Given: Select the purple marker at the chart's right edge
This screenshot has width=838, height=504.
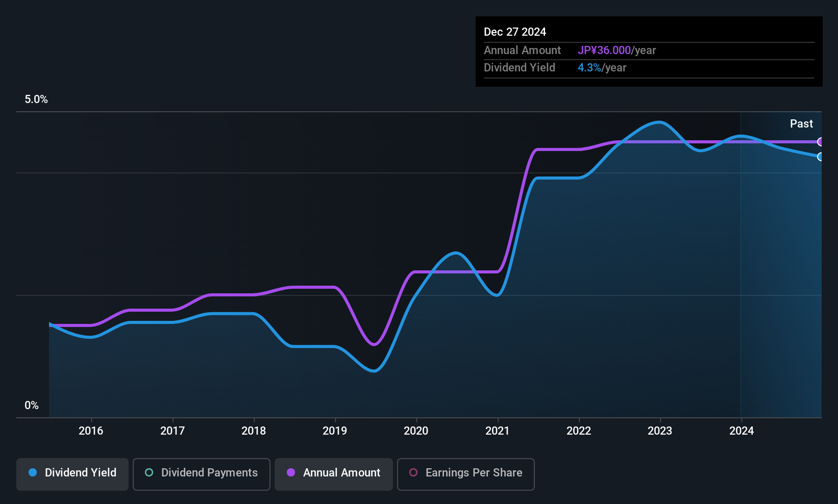Looking at the screenshot, I should point(820,142).
